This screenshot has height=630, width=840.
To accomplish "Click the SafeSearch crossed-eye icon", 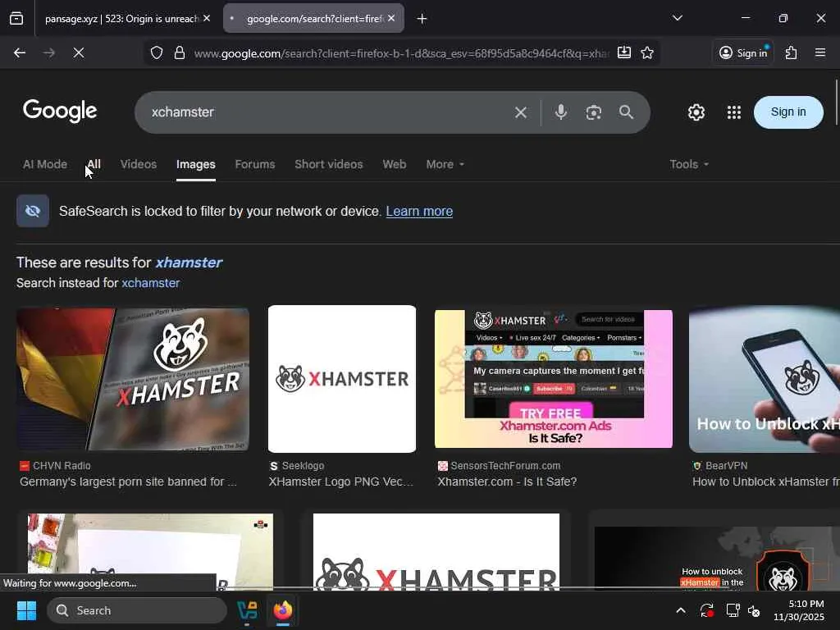I will pos(33,211).
